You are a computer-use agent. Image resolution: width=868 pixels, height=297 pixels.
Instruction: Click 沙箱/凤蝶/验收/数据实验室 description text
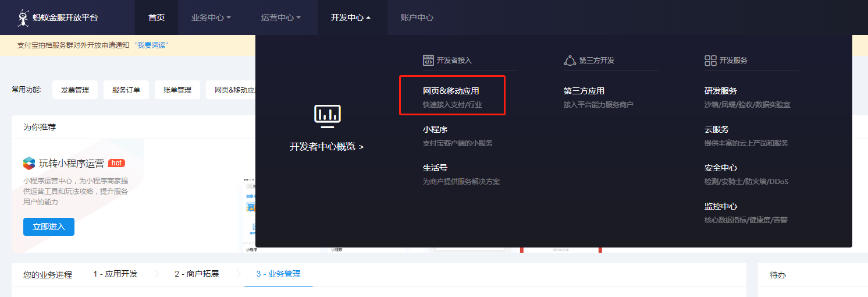[748, 105]
